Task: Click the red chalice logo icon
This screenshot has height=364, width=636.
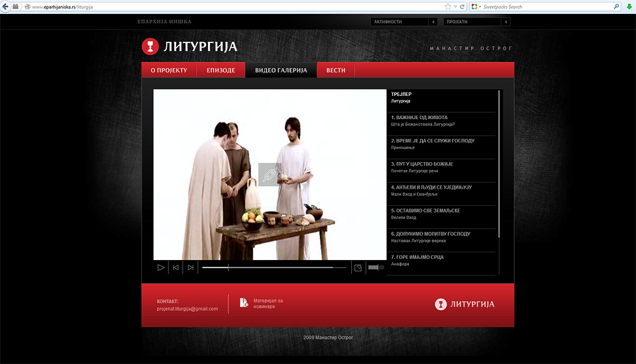Action: 150,46
